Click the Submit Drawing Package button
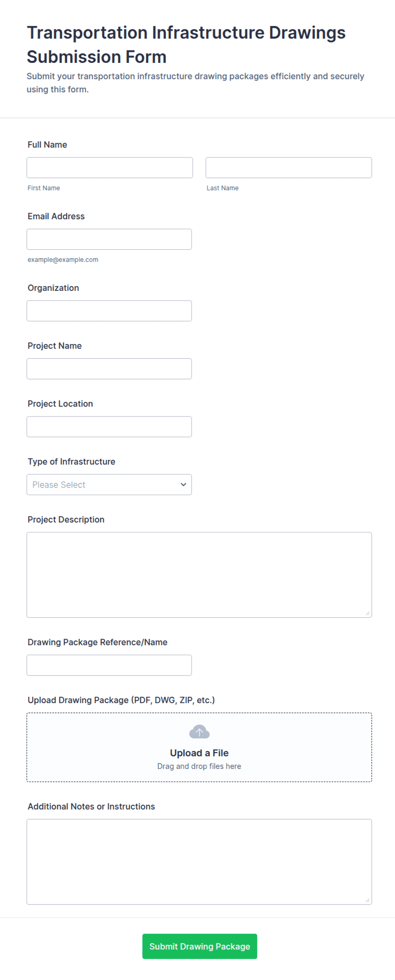The image size is (395, 980). [x=200, y=946]
